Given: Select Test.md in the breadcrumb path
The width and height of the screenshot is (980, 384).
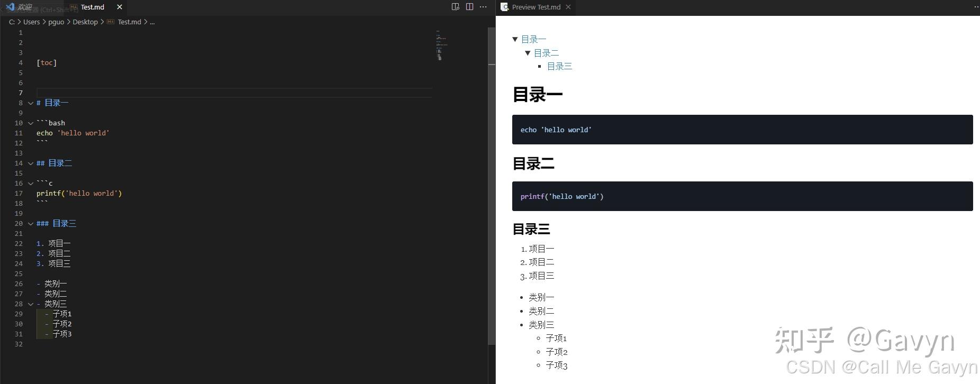Looking at the screenshot, I should click(x=129, y=22).
